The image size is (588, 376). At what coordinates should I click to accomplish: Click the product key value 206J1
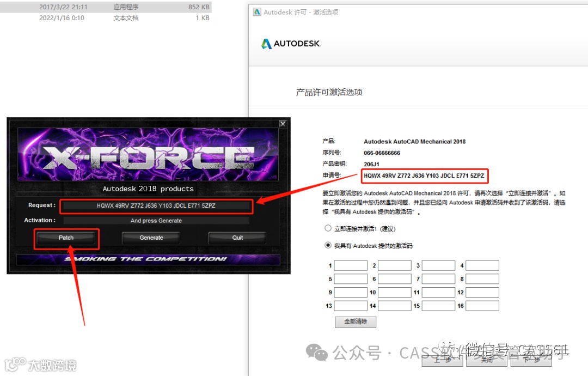(371, 165)
